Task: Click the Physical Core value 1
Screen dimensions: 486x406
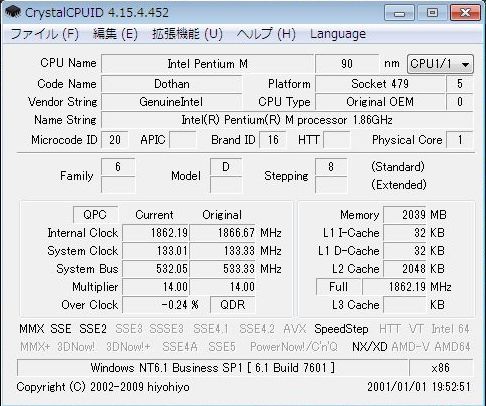Action: click(460, 140)
